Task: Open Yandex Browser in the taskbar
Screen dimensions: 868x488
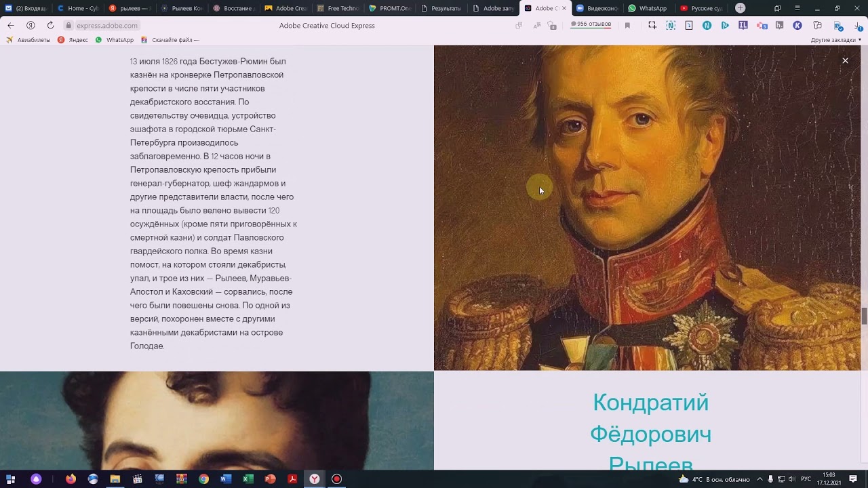Action: 315,479
